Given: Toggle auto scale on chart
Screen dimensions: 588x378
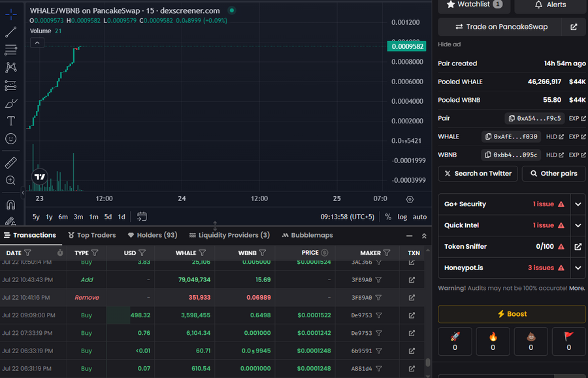Looking at the screenshot, I should pyautogui.click(x=419, y=217).
